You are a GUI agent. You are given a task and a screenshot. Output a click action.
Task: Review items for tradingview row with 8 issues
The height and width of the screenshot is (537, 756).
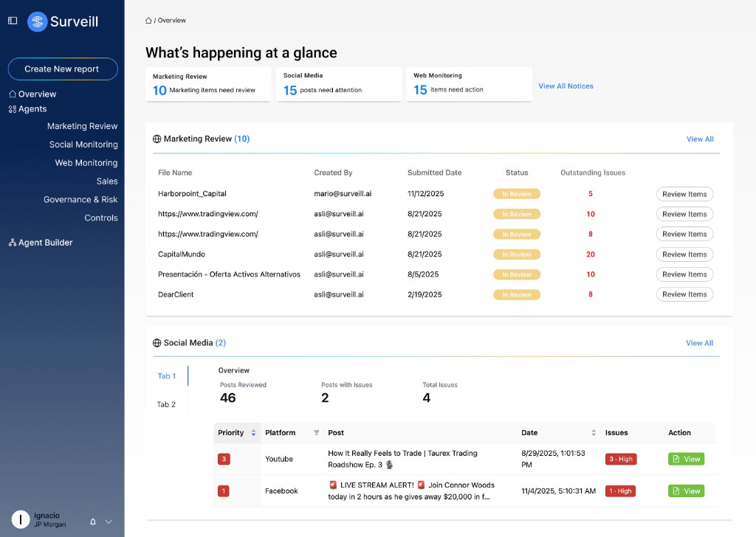pyautogui.click(x=684, y=234)
